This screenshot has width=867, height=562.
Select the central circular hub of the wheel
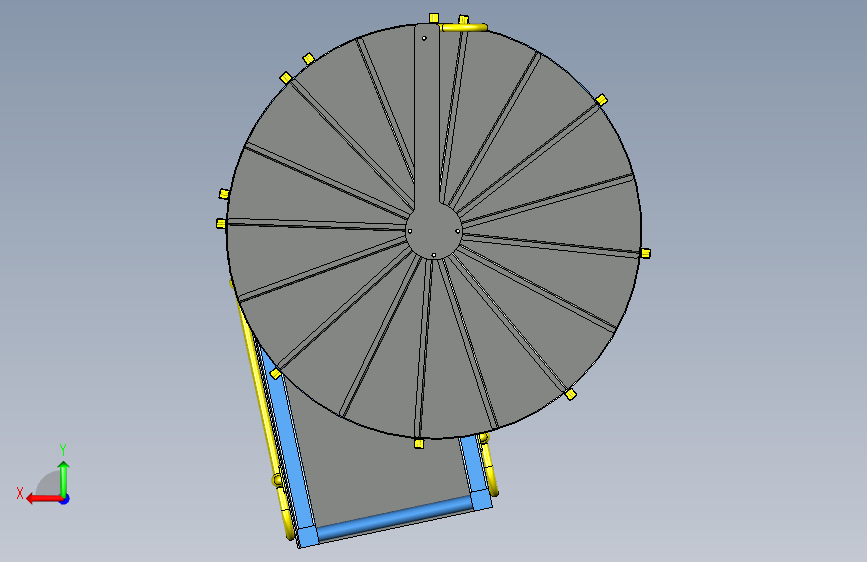click(x=434, y=231)
